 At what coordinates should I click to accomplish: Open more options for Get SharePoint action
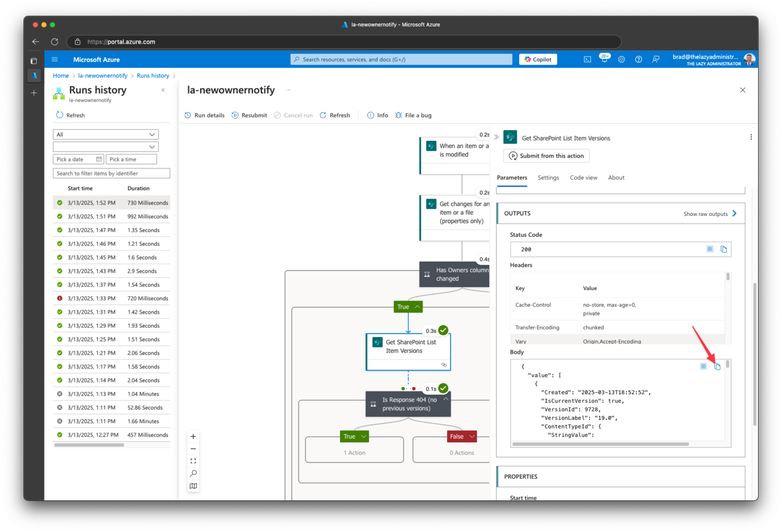pyautogui.click(x=751, y=137)
